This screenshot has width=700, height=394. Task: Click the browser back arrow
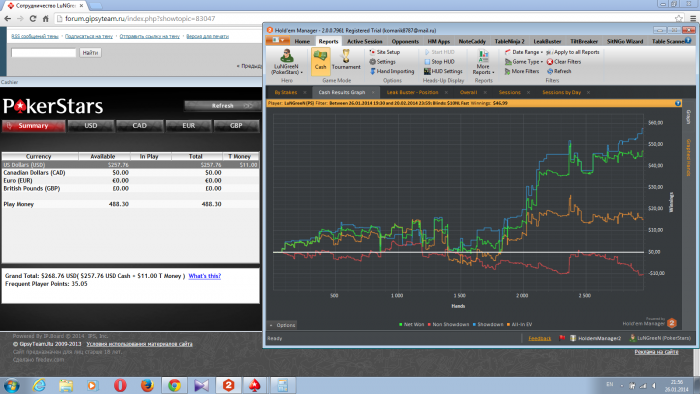8,19
